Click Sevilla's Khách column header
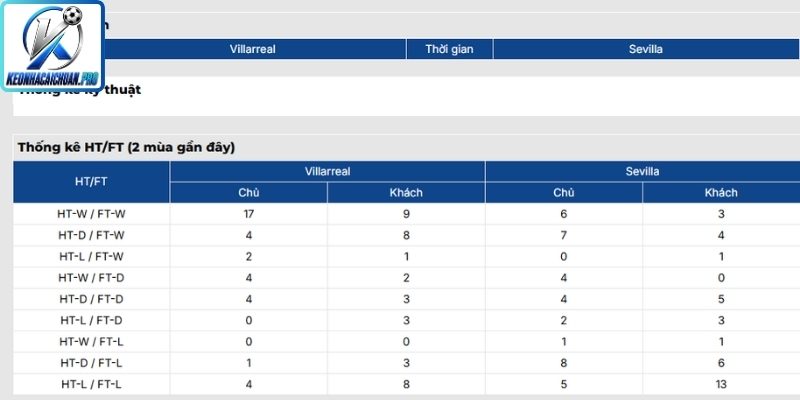The image size is (800, 400). [x=721, y=192]
